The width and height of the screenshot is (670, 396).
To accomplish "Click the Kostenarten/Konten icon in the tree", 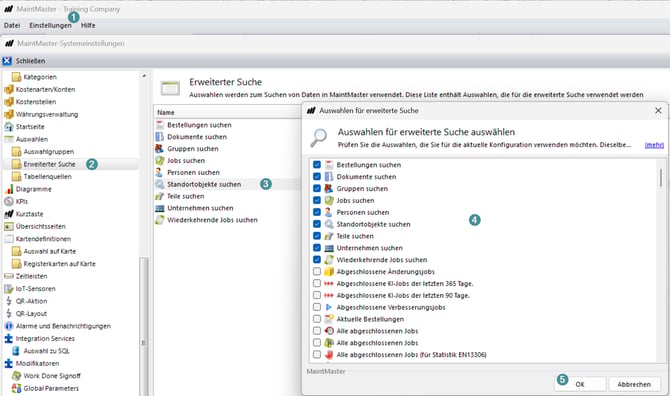I will [9, 89].
